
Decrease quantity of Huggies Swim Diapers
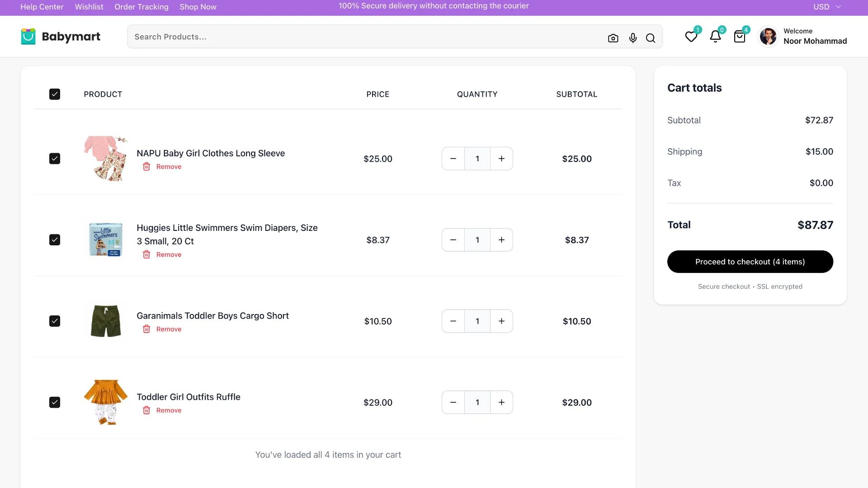tap(453, 240)
